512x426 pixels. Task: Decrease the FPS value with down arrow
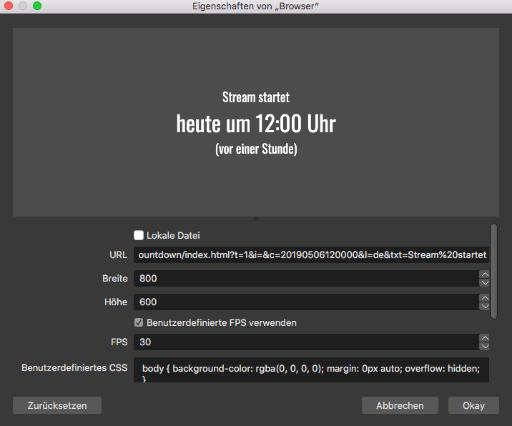pos(484,346)
